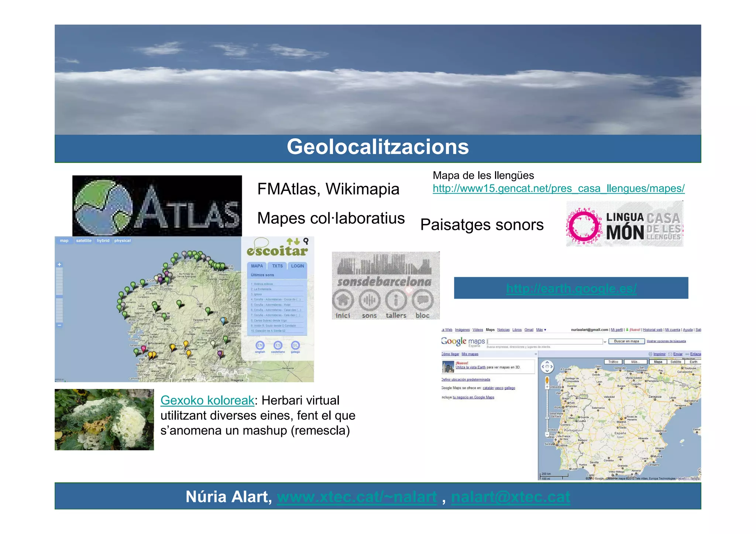
Task: Click the escoitar green down-arrow icon
Action: tap(297, 241)
